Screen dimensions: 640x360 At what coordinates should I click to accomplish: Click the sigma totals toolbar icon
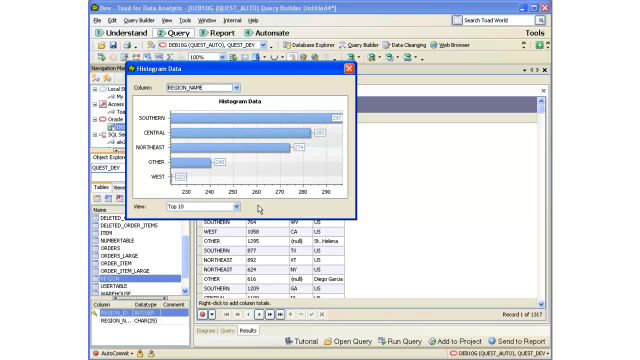point(170,58)
